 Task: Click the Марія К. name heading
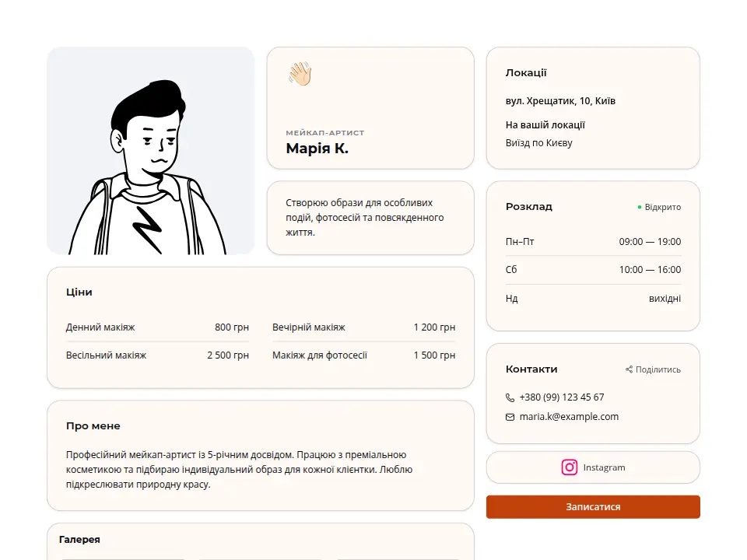(317, 149)
